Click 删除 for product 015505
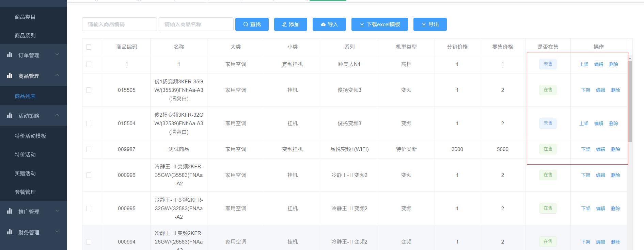 pyautogui.click(x=615, y=90)
